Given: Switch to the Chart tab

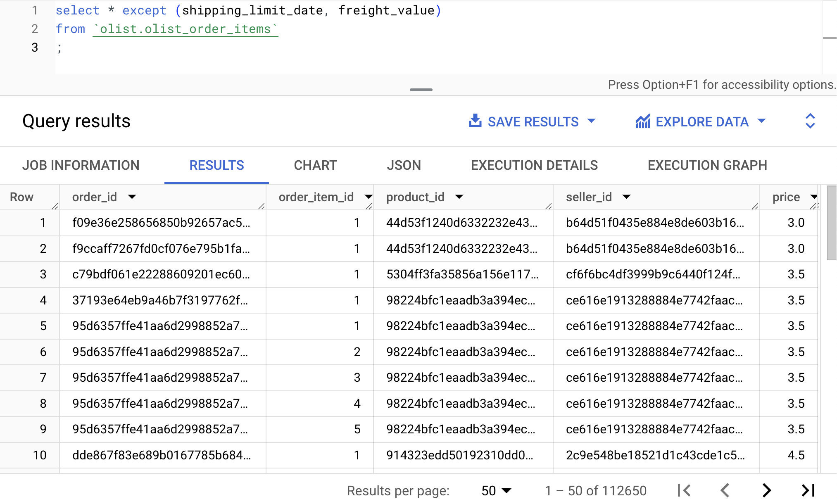Looking at the screenshot, I should point(315,165).
